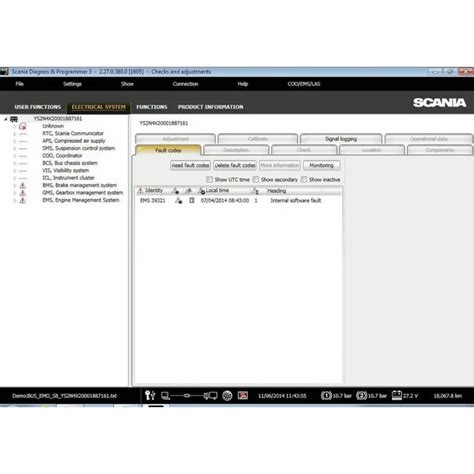474x474 pixels.
Task: Collapse the YS2N4X20001887161 vehicle root node
Action: pyautogui.click(x=6, y=119)
